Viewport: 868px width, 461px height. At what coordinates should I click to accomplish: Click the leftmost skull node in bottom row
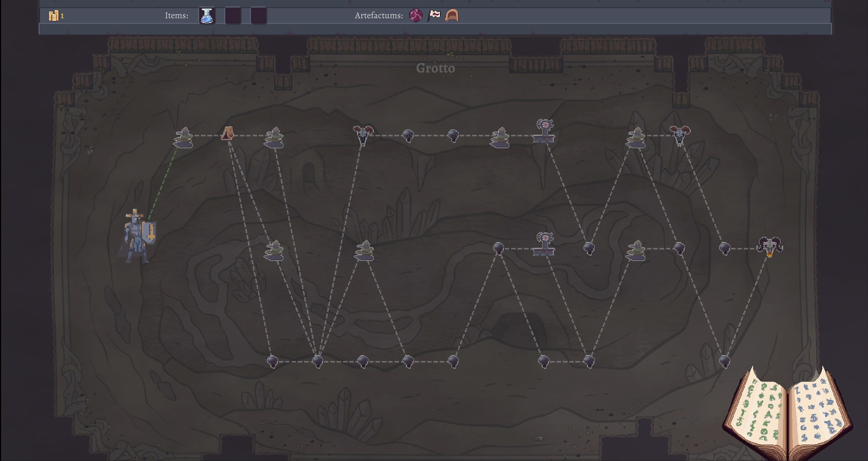point(273,362)
